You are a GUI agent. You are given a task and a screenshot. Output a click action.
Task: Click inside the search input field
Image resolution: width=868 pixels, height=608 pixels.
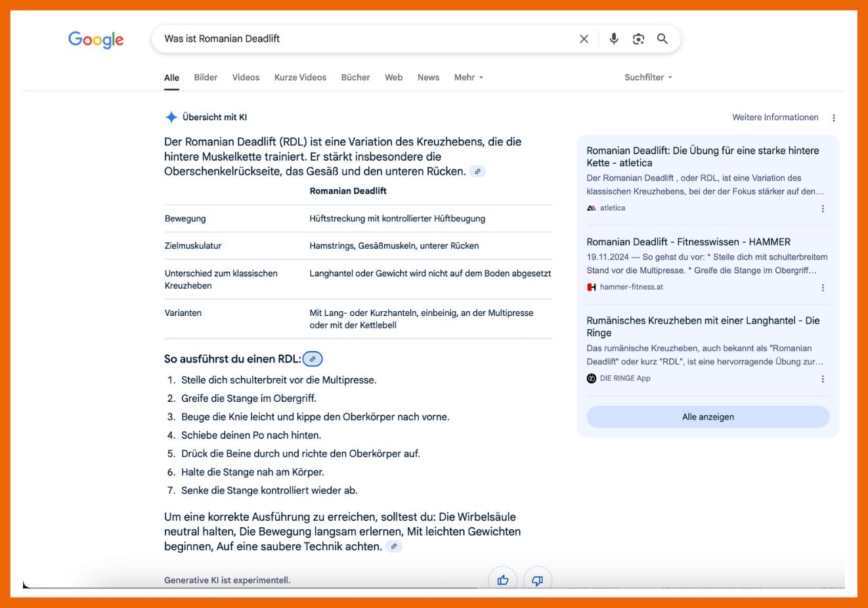point(361,39)
